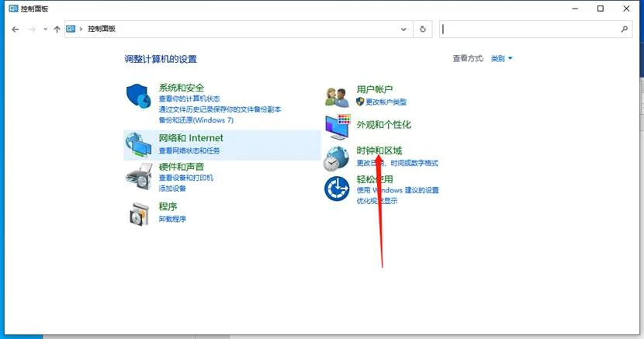Open the System and Security shield icon
The width and height of the screenshot is (644, 339).
click(x=138, y=96)
